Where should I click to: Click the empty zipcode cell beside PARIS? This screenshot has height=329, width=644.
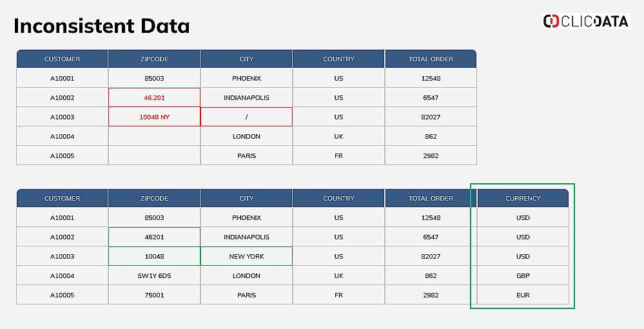154,155
